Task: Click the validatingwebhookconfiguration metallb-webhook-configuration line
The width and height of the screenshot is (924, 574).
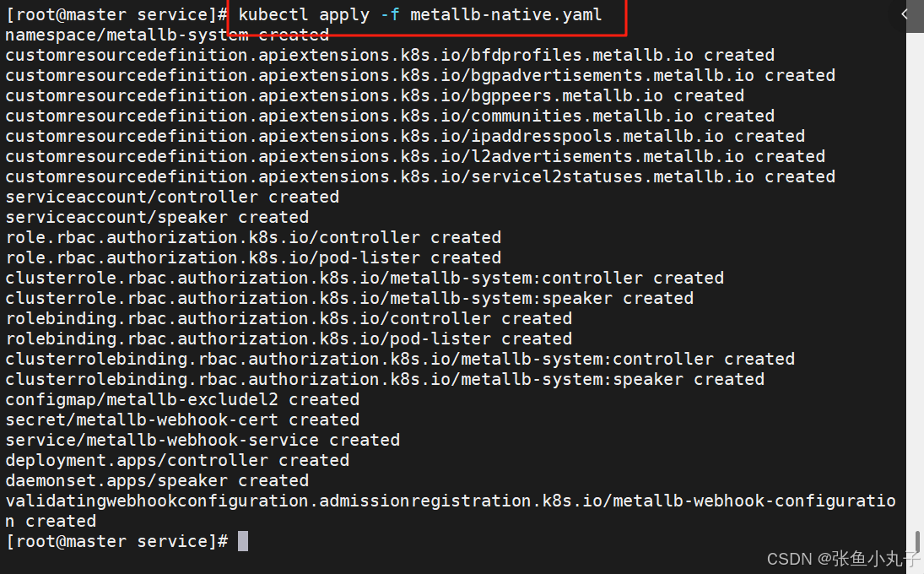Action: [x=451, y=511]
